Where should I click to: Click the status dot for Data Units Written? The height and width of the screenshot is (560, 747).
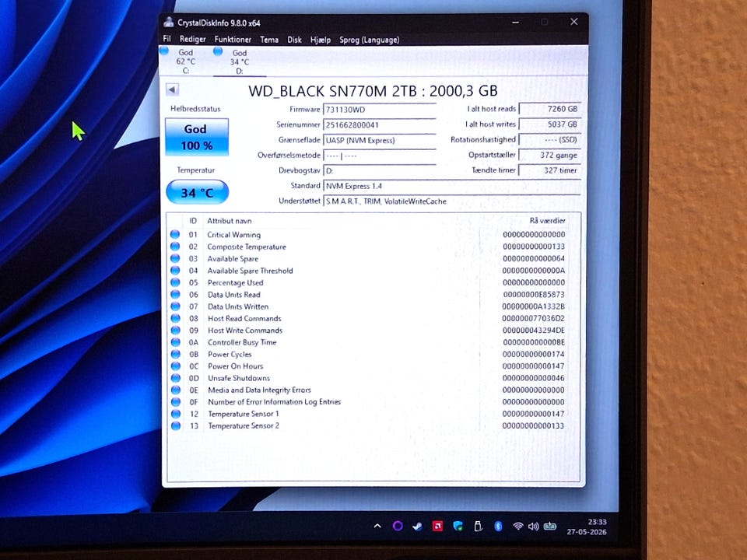coord(175,306)
